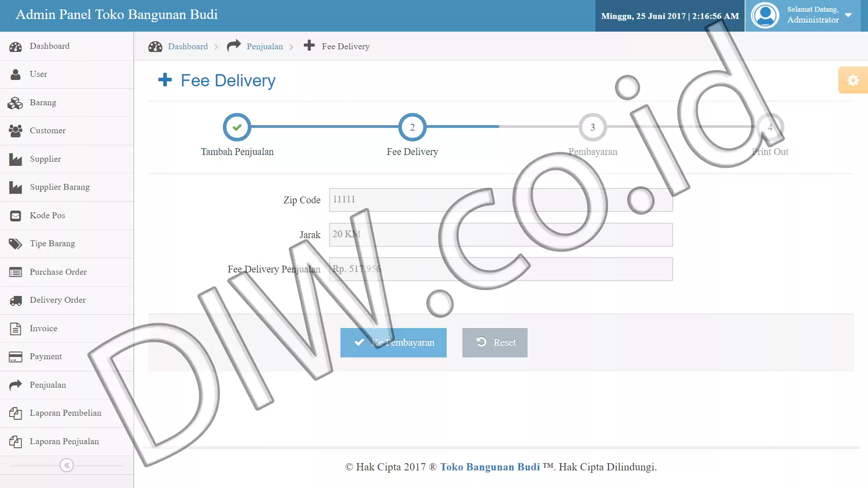This screenshot has height=488, width=868.
Task: Click the Payment credit card icon
Action: coord(15,357)
